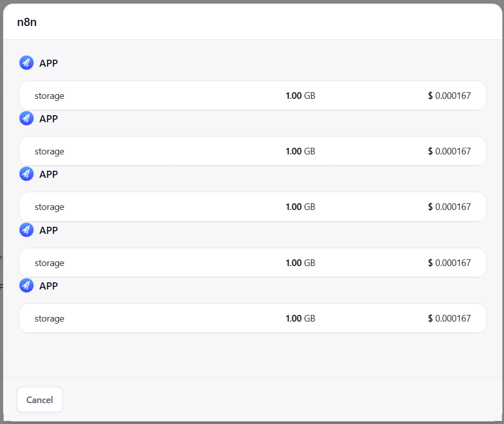Click the $ 0.000167 price in the third card
Screen dimensions: 504x424
click(449, 207)
